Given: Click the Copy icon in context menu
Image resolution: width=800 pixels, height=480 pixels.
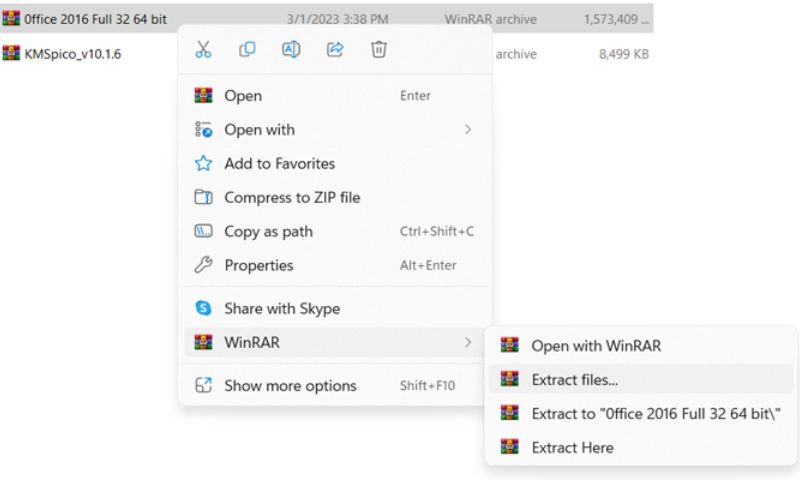Looking at the screenshot, I should (247, 49).
